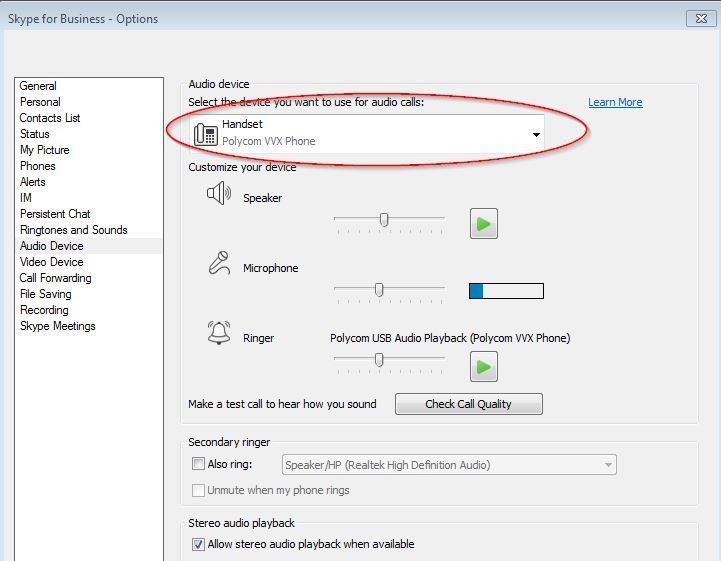Open Skype Meetings settings
Screen dimensions: 721x561
click(x=57, y=326)
